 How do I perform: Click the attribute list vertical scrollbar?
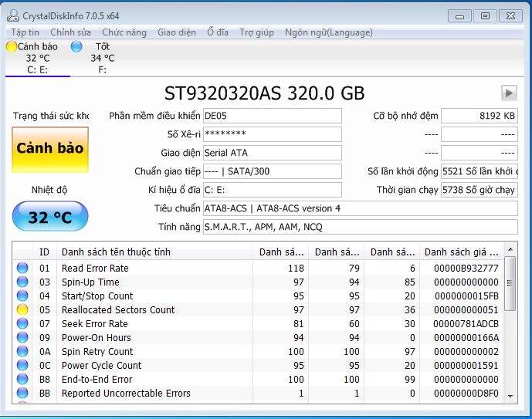510,324
